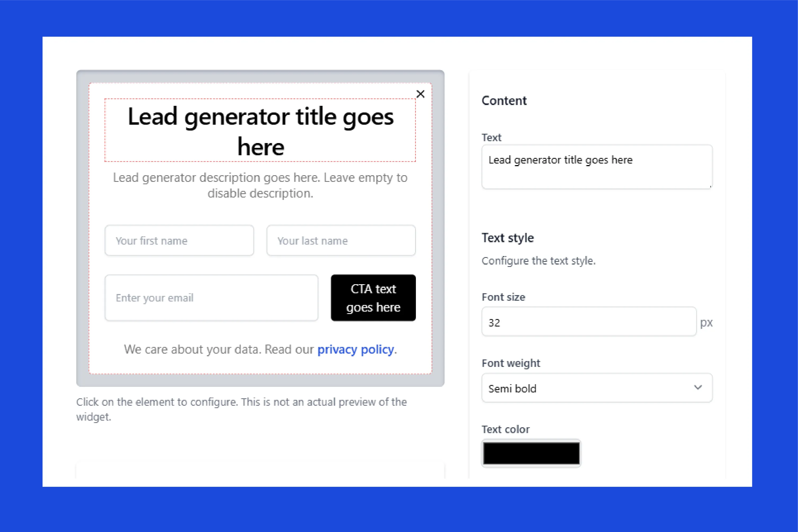Click the description text block element

pos(260,185)
